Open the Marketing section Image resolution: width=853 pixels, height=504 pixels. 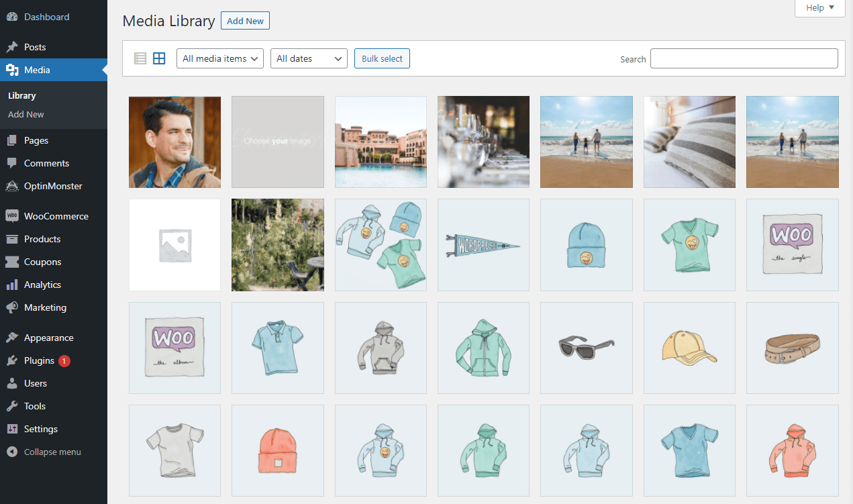[44, 307]
